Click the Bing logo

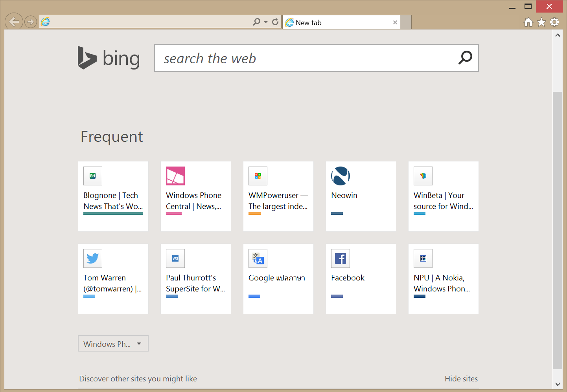coord(109,58)
